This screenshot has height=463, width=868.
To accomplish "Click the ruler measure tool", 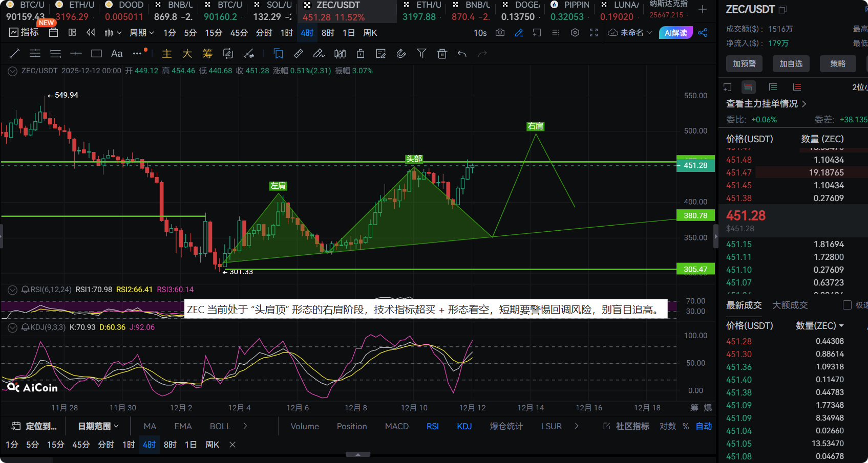I will click(299, 53).
